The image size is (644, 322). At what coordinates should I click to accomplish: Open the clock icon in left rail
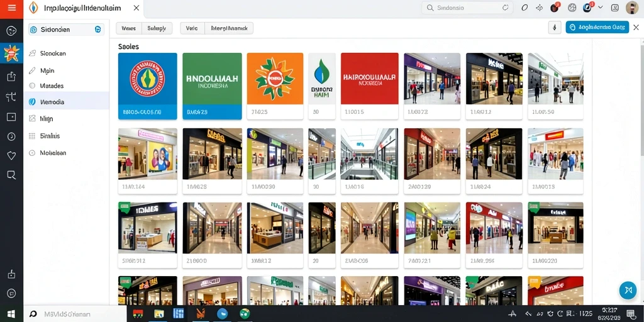[x=11, y=136]
